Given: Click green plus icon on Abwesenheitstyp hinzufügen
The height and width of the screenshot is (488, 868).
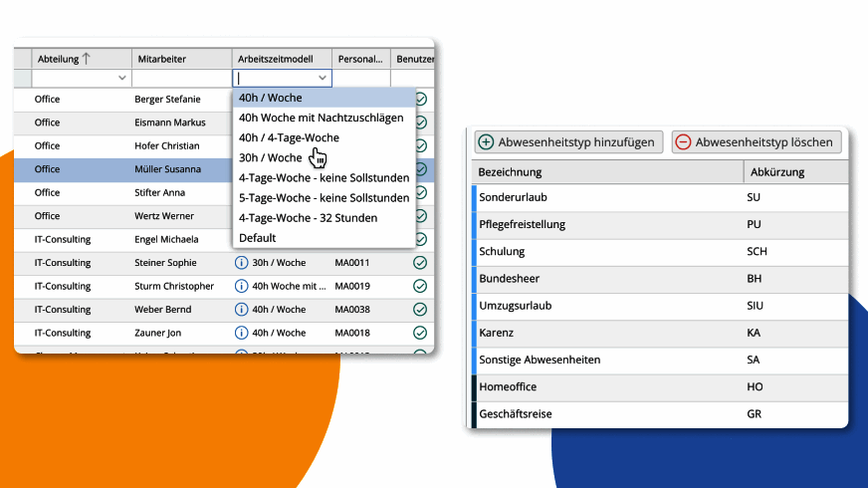Looking at the screenshot, I should click(x=486, y=141).
